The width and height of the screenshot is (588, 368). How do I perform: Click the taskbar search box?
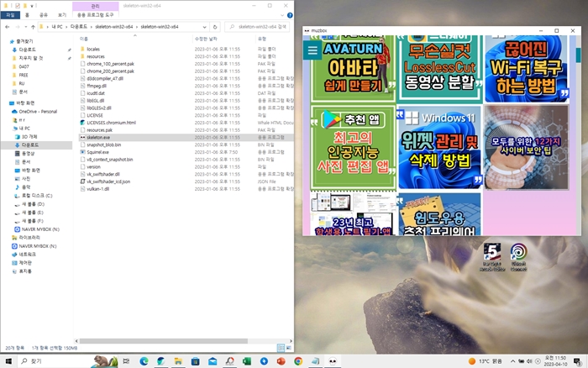click(67, 361)
